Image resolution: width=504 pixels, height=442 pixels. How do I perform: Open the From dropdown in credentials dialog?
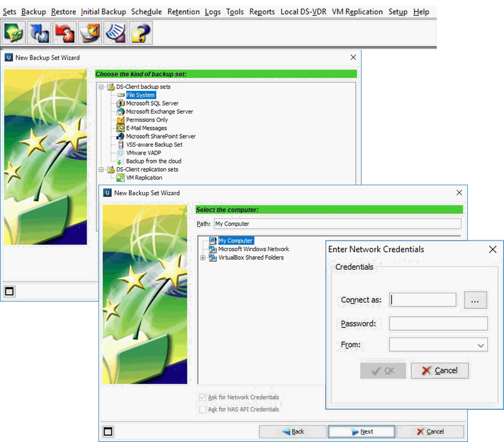[480, 345]
